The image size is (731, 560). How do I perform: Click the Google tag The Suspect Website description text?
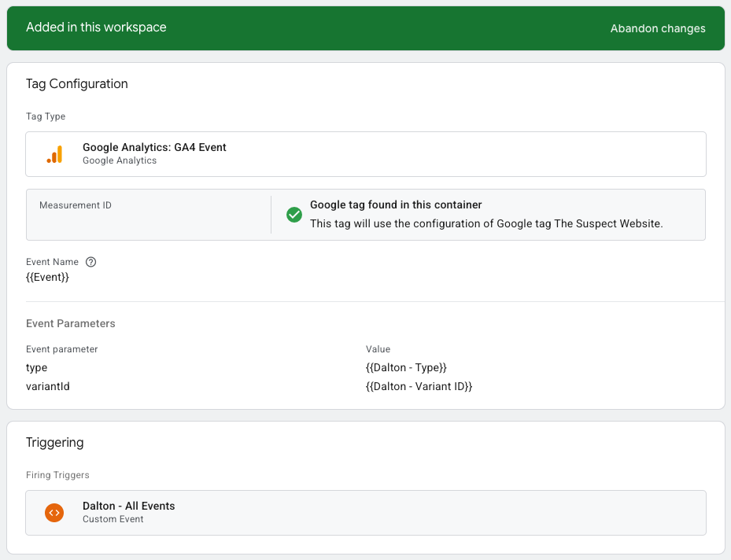486,223
